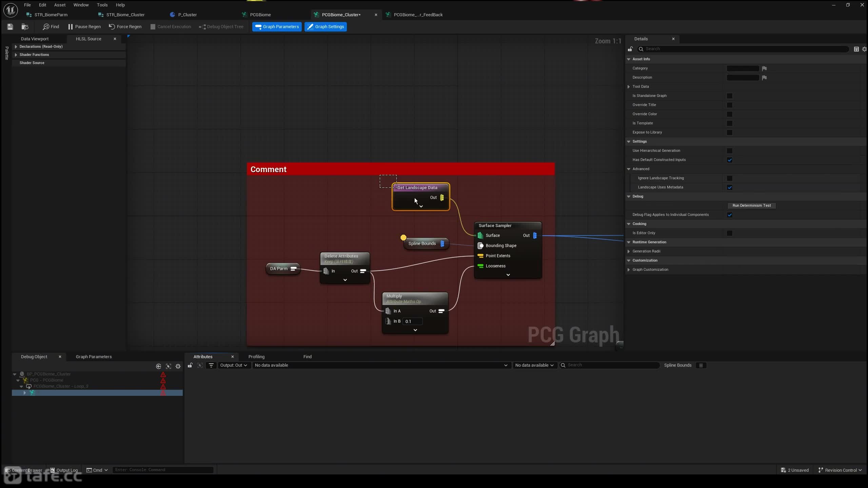Pause graph regeneration
The width and height of the screenshot is (868, 488).
[84, 26]
